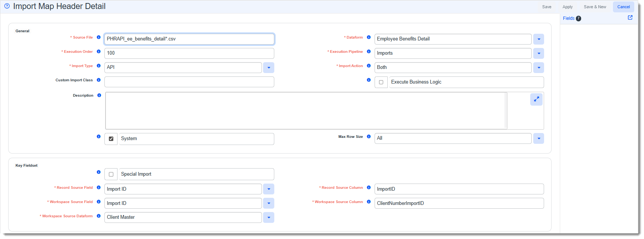Click the Apply button

(x=567, y=7)
